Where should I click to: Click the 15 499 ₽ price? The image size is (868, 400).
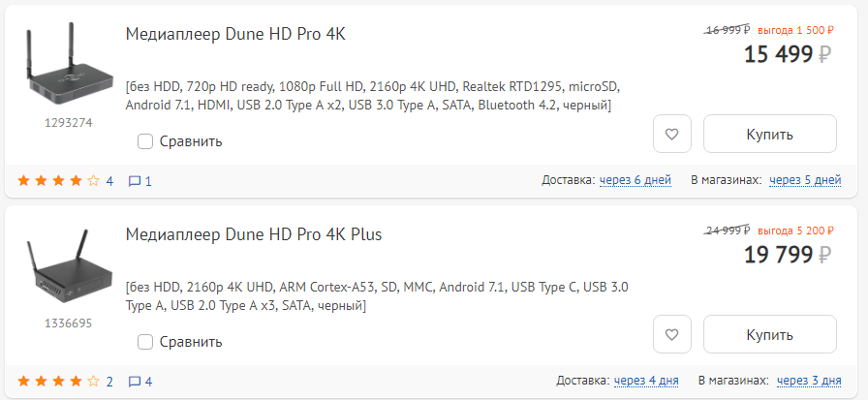click(778, 55)
